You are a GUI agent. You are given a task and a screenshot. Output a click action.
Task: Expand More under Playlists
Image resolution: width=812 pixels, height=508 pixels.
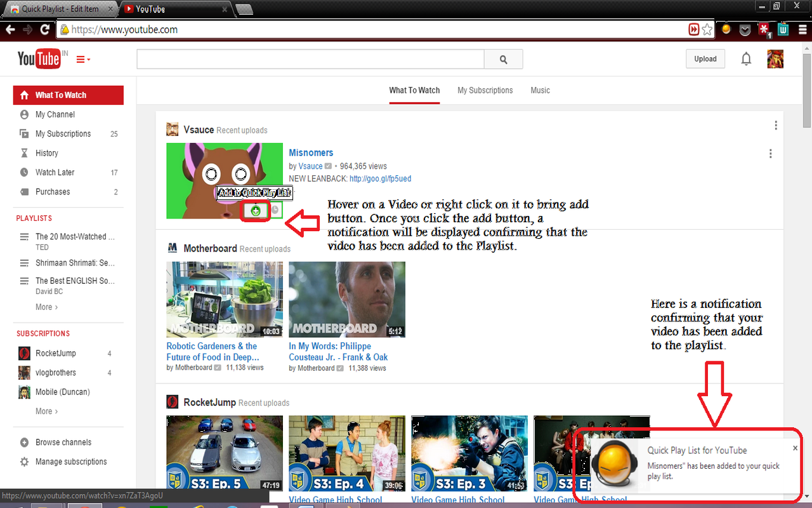46,307
